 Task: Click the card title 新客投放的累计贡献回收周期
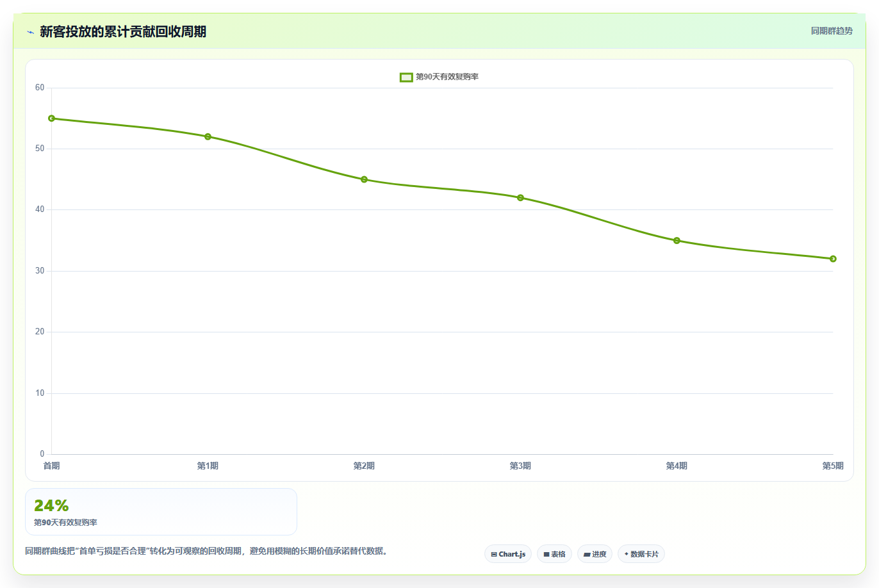tap(123, 32)
